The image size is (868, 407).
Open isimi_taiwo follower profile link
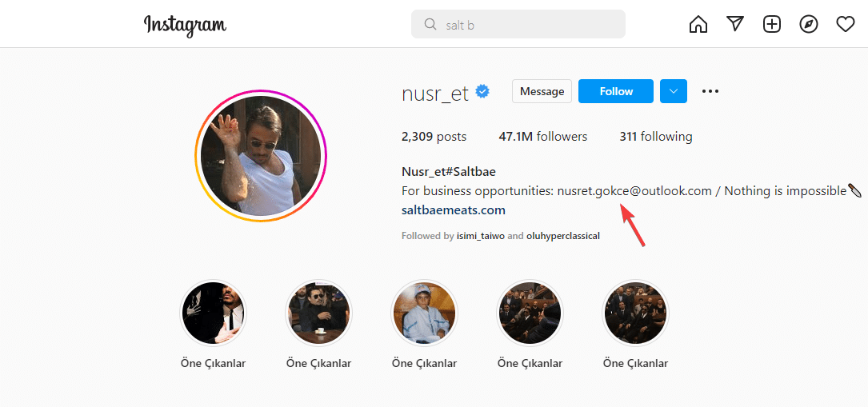tap(480, 236)
